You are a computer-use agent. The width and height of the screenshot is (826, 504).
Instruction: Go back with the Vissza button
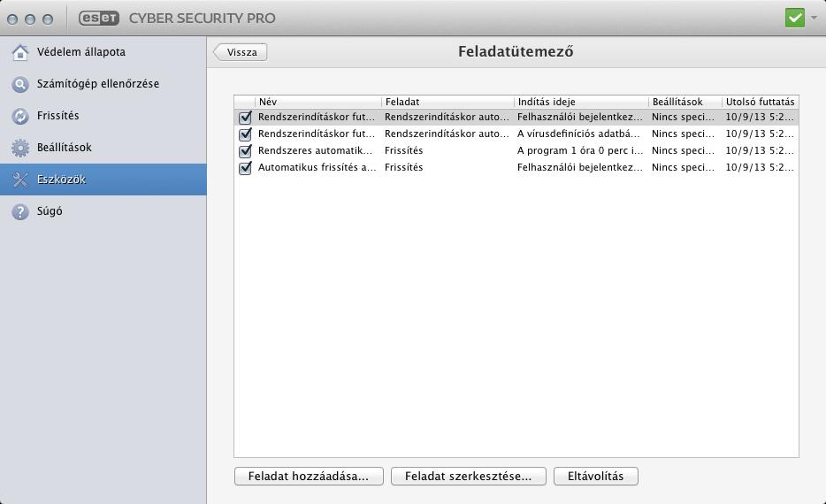[241, 52]
